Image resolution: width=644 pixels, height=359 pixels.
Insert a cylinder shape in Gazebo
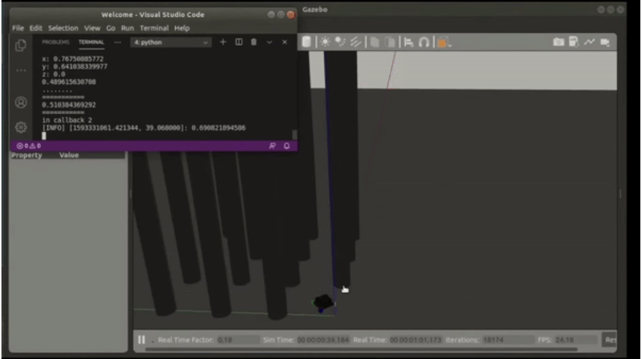pyautogui.click(x=306, y=42)
